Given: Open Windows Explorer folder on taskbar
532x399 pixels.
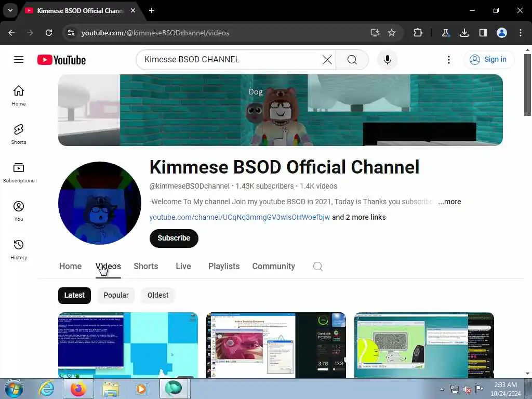Looking at the screenshot, I should (x=111, y=390).
